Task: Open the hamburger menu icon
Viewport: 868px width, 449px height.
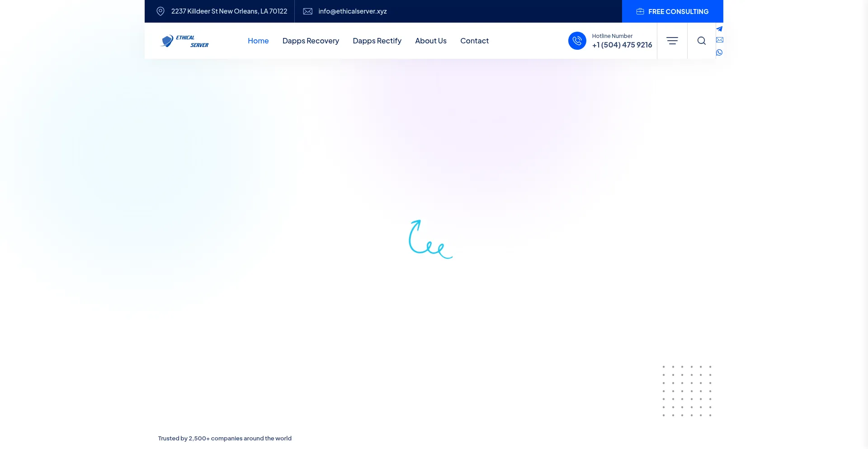Action: pyautogui.click(x=672, y=41)
